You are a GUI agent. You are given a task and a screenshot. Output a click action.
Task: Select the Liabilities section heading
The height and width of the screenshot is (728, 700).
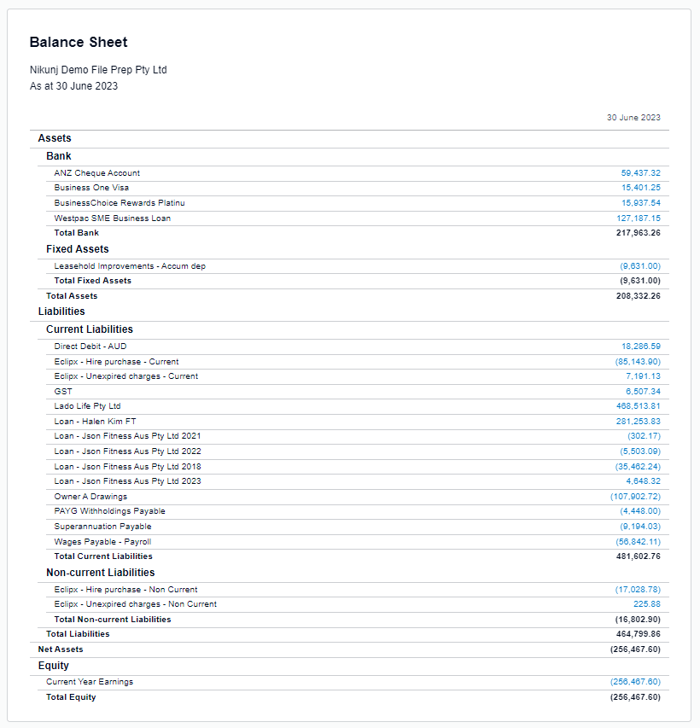[61, 312]
